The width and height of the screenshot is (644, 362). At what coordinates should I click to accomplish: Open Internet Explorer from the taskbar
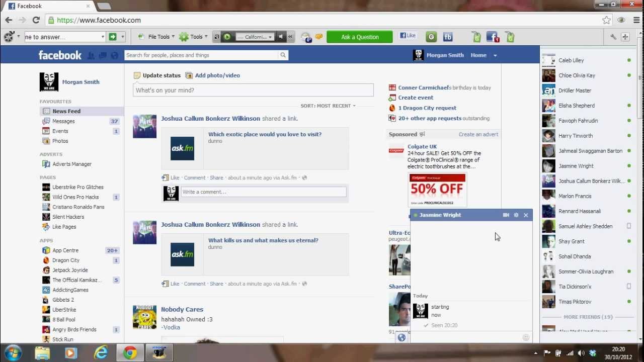[101, 353]
